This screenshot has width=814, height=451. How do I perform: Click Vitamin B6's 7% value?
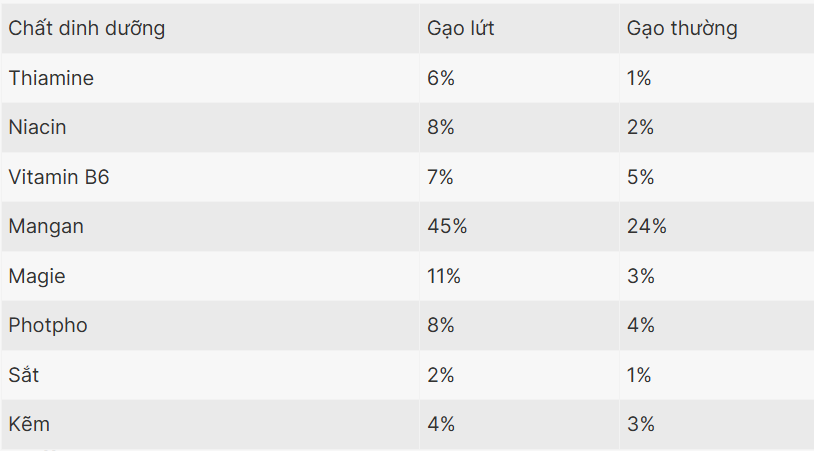tap(441, 177)
